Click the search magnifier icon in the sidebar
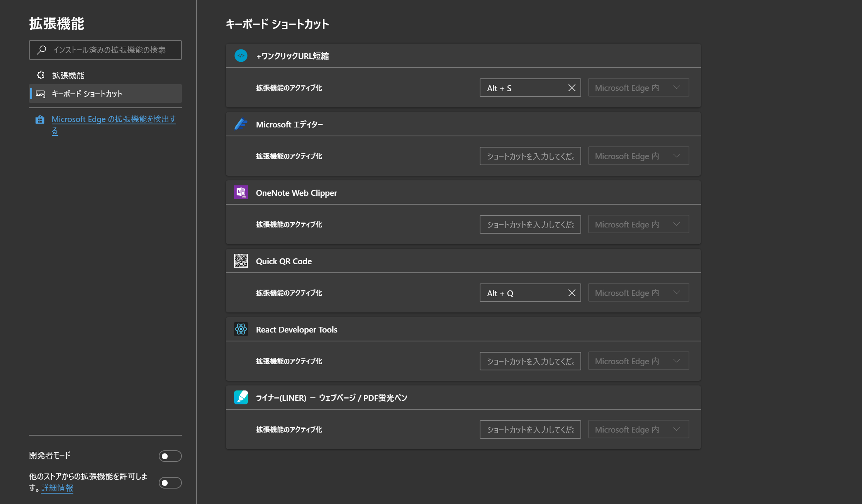The height and width of the screenshot is (504, 862). click(41, 50)
